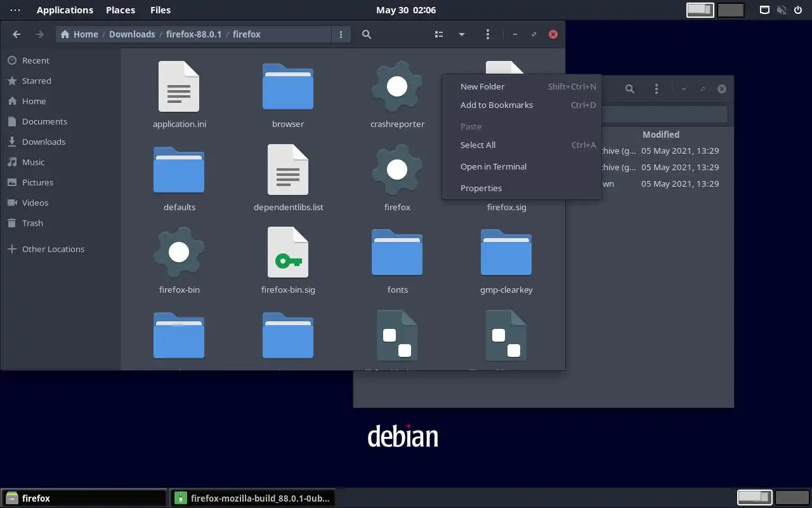
Task: Choose Open in Terminal from context menu
Action: point(521,166)
